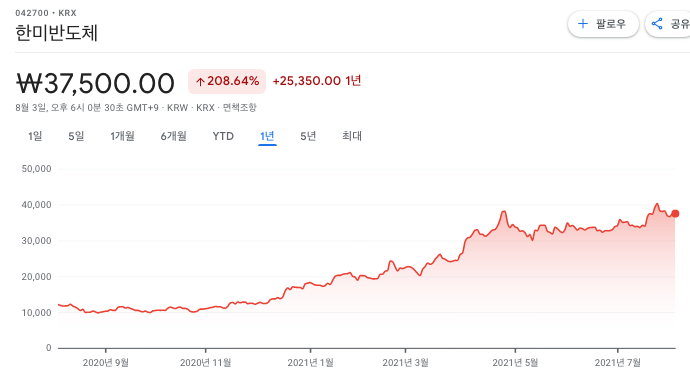Open the 면책조항 disclaimer link

(239, 108)
